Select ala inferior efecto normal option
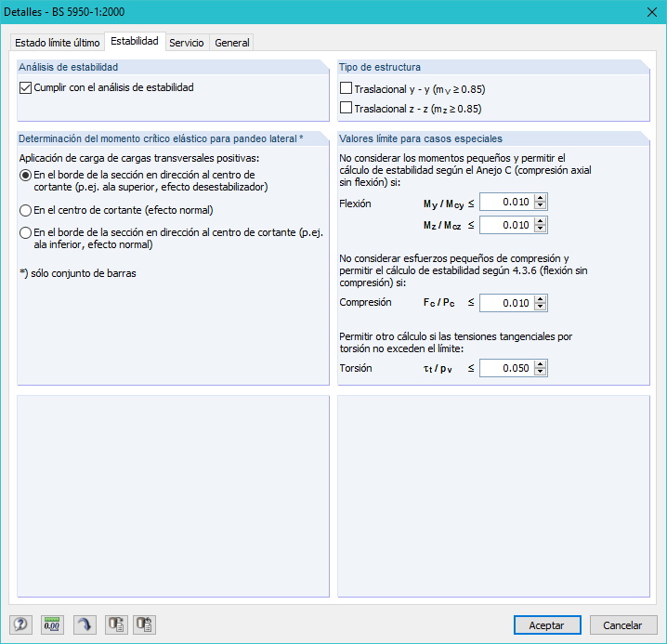 (x=25, y=232)
